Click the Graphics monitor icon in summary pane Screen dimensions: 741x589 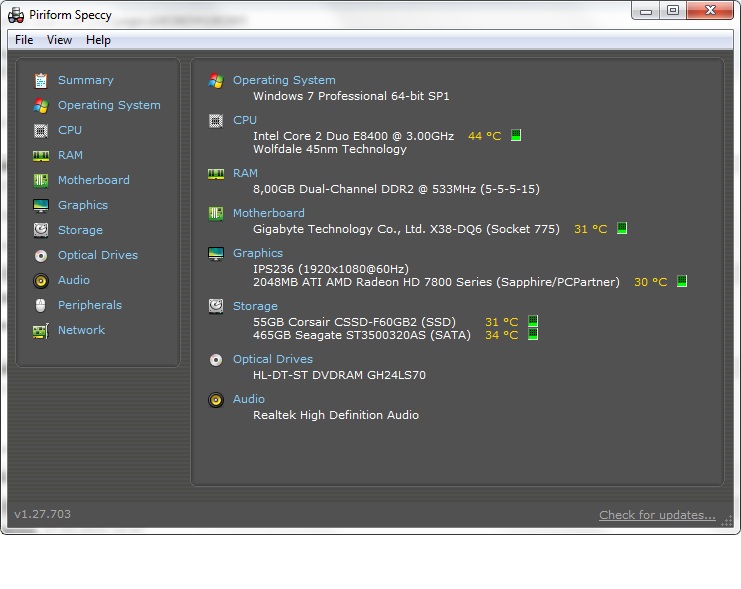click(x=216, y=254)
